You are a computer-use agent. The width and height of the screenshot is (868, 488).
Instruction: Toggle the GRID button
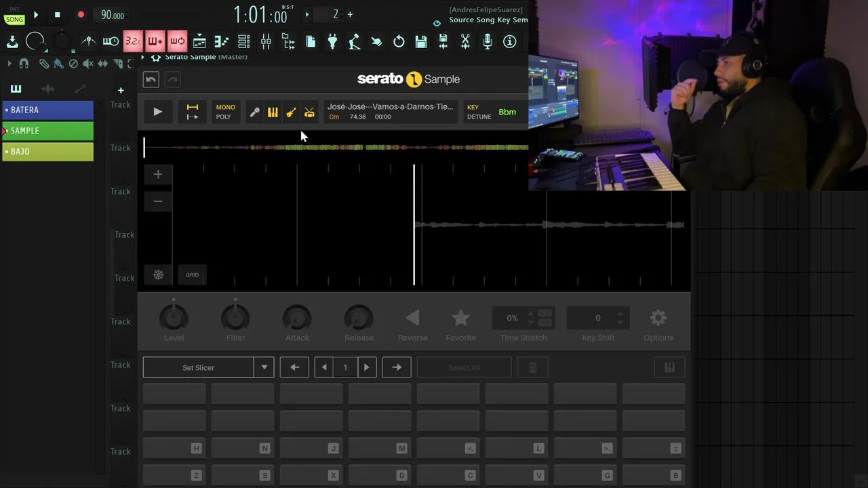coord(193,274)
